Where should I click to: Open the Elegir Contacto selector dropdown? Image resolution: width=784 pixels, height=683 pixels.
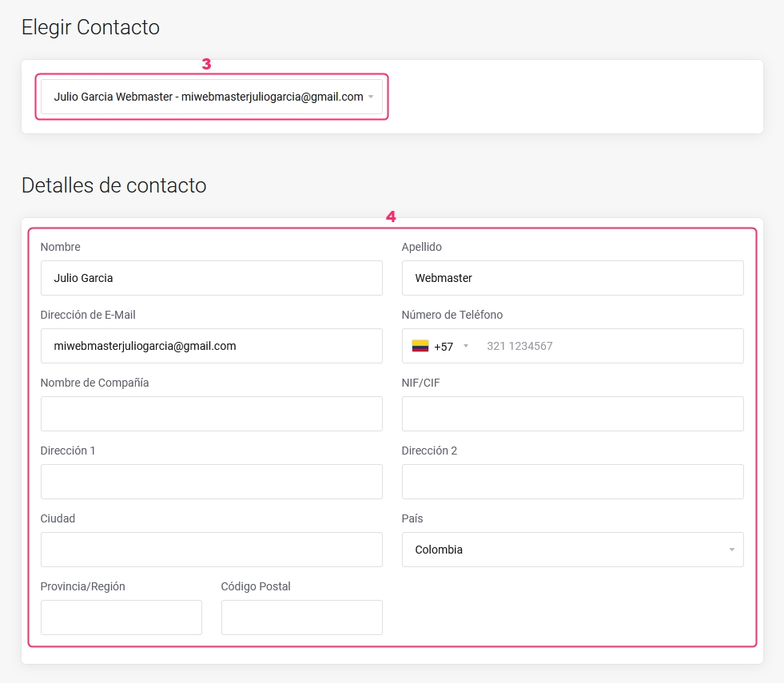212,97
